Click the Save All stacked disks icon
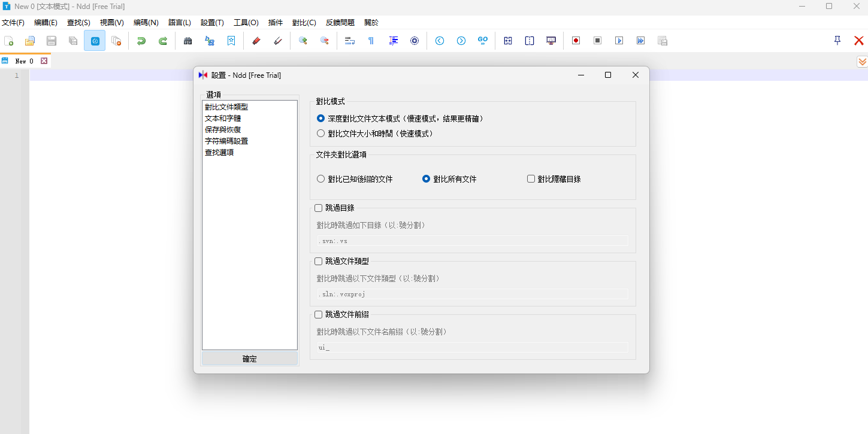 tap(73, 41)
